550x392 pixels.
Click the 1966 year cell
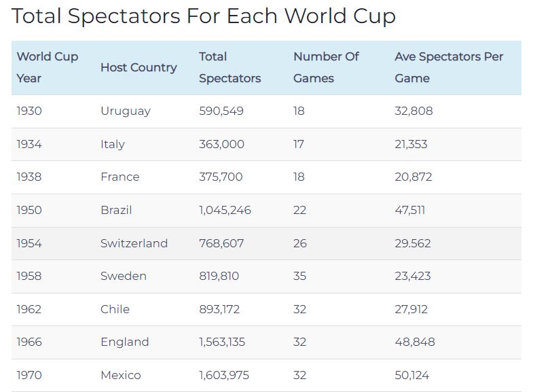tap(29, 342)
